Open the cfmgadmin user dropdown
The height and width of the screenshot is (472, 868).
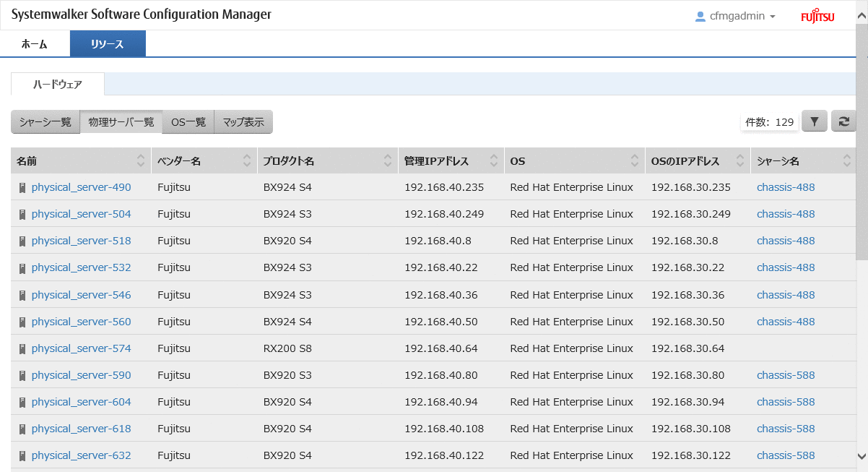click(735, 16)
